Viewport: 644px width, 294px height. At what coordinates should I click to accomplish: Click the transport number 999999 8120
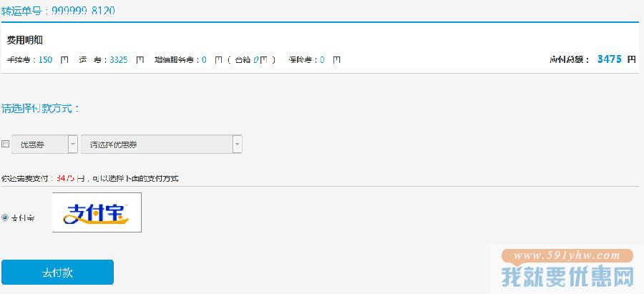tap(84, 11)
